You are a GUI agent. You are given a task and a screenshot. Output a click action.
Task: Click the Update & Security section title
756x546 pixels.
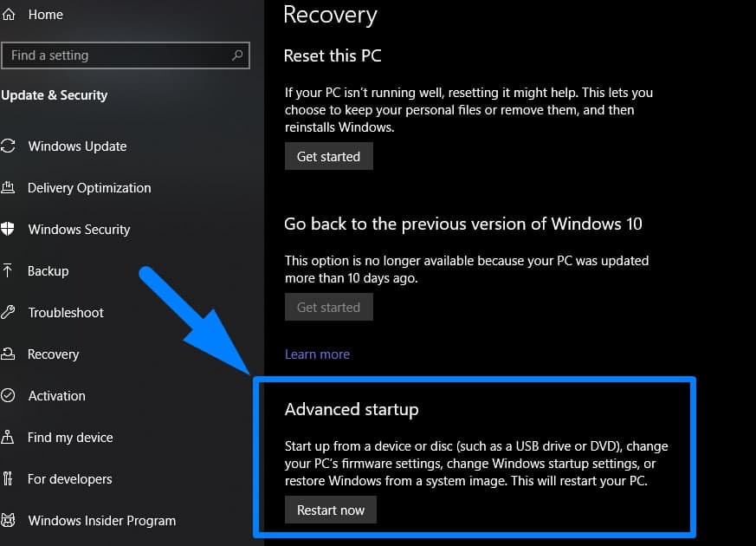tap(55, 95)
